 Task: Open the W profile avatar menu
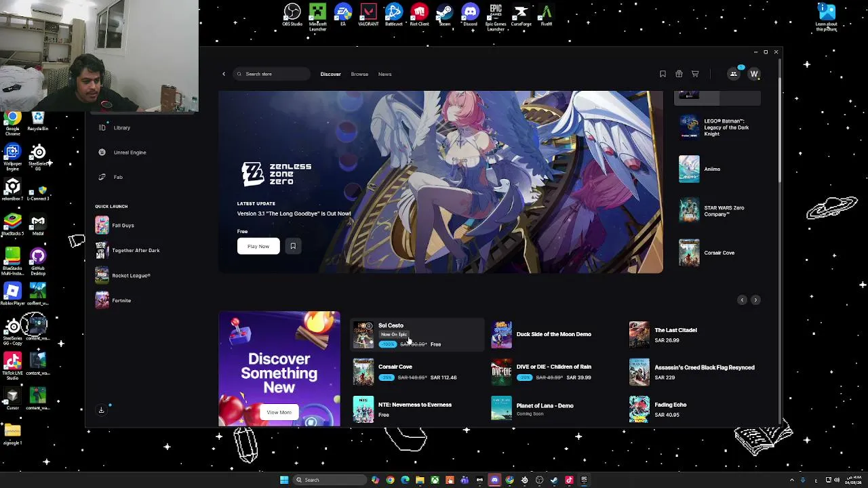coord(754,74)
